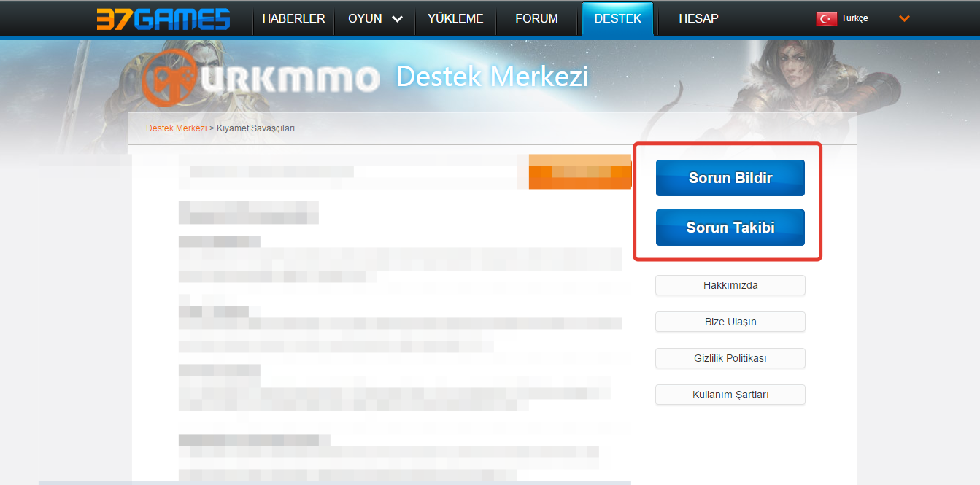Viewport: 980px width, 485px height.
Task: Click the Turkish flag icon
Action: tap(826, 18)
